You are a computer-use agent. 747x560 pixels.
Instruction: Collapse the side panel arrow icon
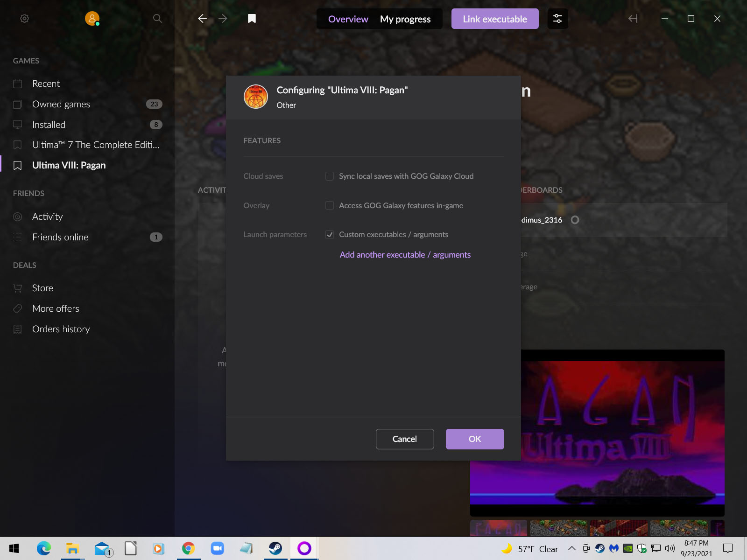point(633,19)
